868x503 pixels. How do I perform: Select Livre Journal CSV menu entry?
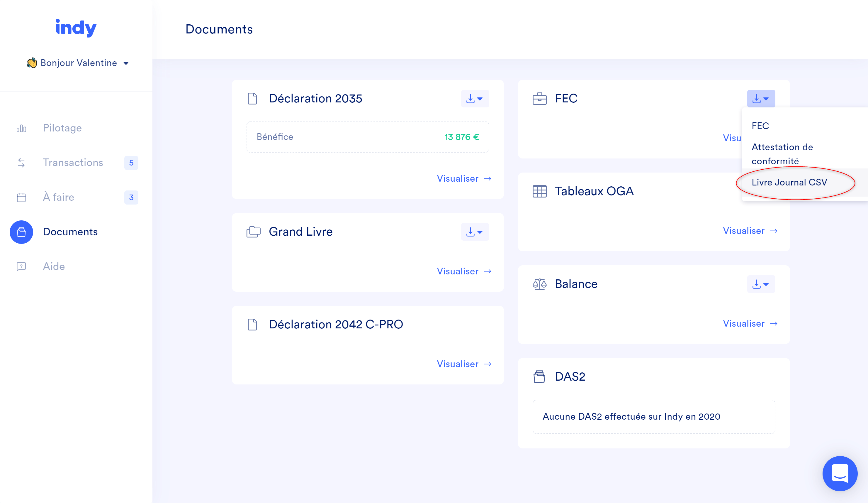pos(789,182)
